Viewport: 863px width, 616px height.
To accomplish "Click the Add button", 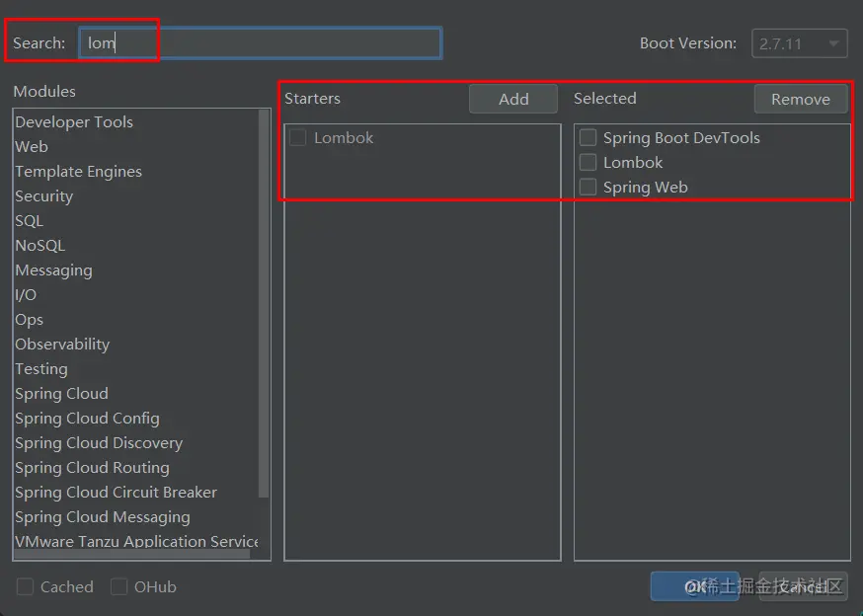I will tap(512, 99).
